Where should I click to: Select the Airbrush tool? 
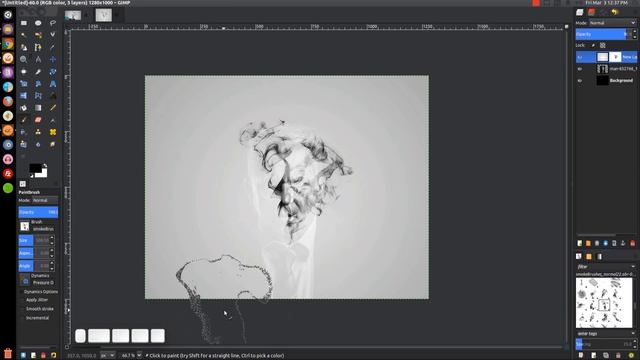(53, 120)
